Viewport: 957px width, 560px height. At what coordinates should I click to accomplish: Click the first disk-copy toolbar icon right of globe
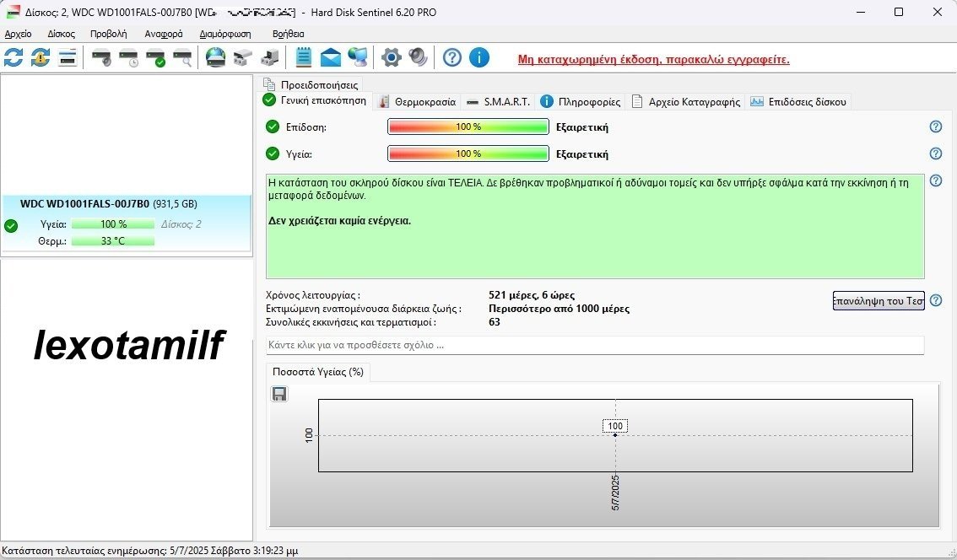point(242,58)
